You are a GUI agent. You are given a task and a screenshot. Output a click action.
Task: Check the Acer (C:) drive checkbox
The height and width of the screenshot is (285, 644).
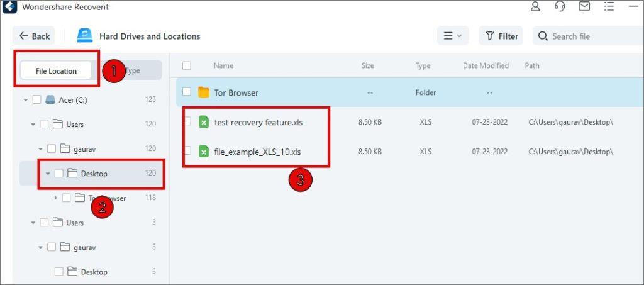[36, 100]
